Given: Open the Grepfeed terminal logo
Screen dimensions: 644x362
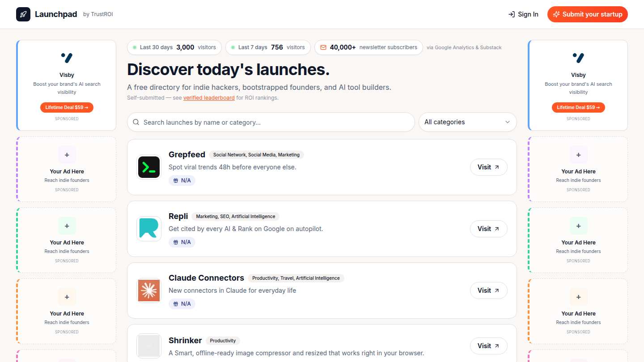Looking at the screenshot, I should pos(149,167).
